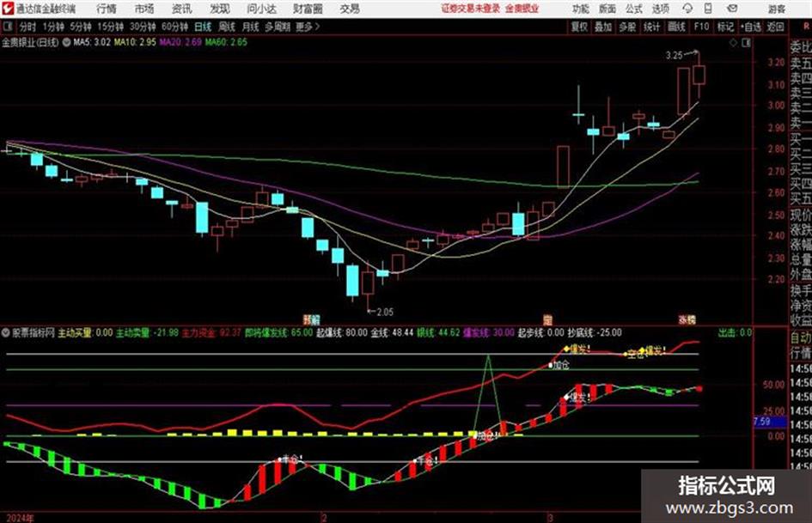Click the diamond icon at chart top-right

(x=733, y=43)
